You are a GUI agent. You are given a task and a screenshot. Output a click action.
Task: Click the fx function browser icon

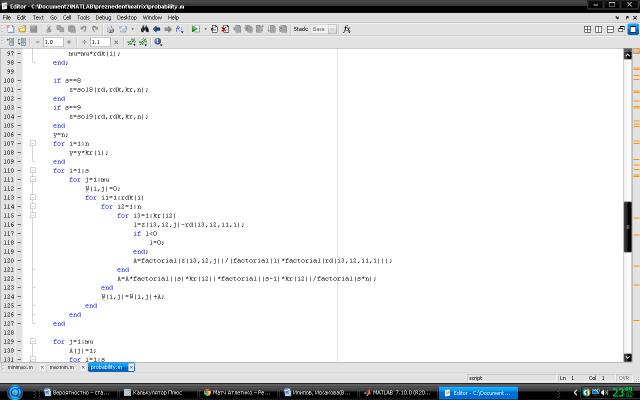pos(346,30)
